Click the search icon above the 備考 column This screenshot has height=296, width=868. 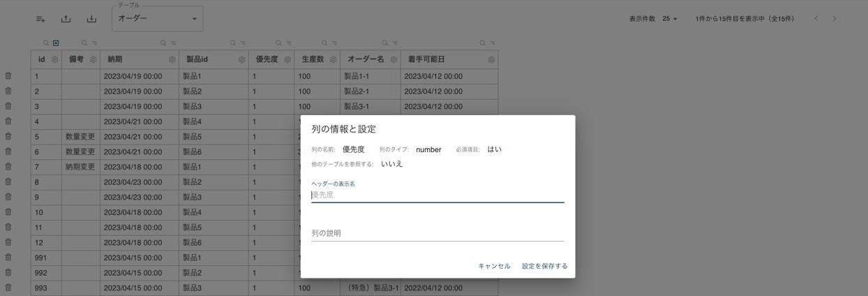tap(84, 43)
